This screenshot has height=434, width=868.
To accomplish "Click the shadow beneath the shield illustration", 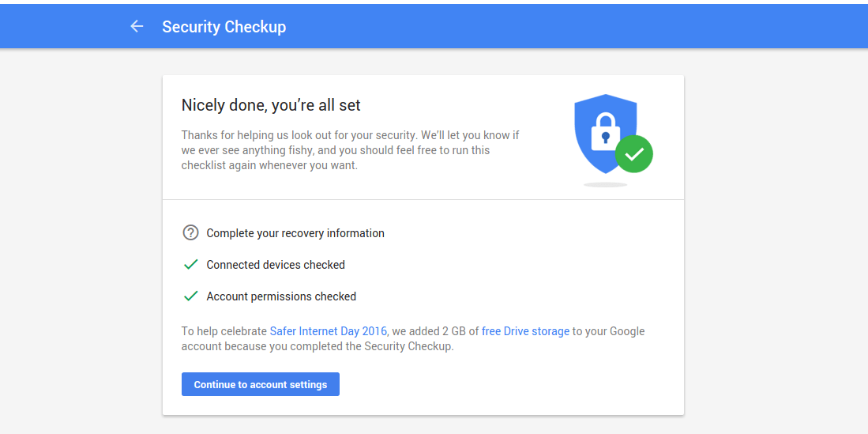I will [605, 185].
